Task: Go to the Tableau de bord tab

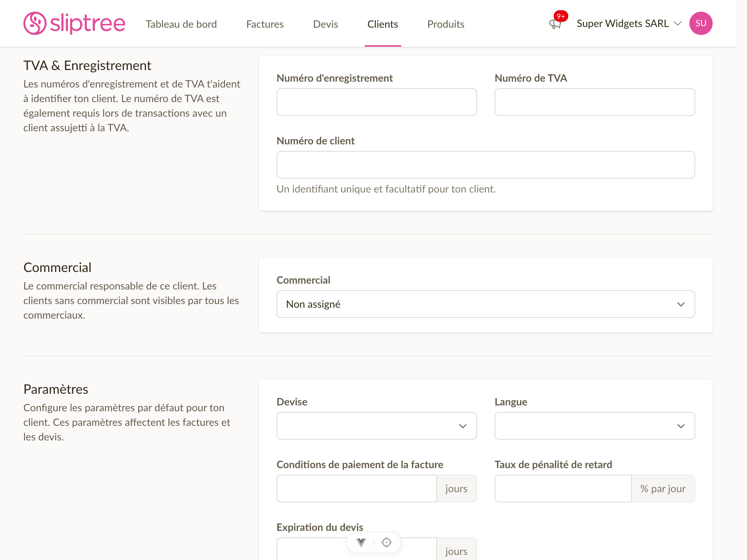Action: (181, 24)
